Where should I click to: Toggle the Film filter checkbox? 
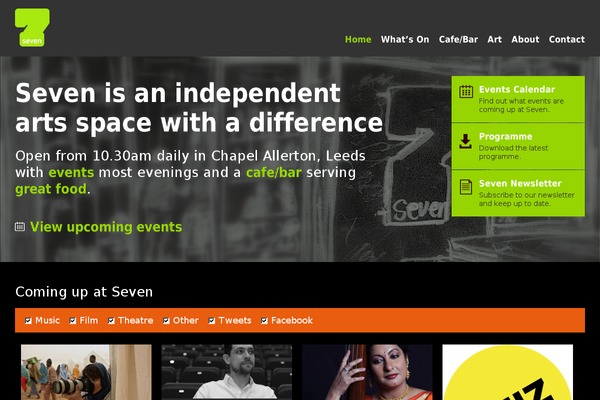click(73, 320)
